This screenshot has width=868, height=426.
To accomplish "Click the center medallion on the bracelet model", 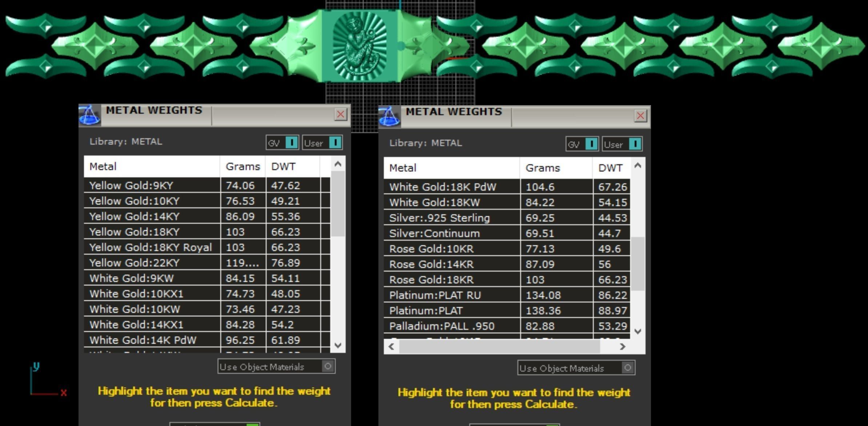I will 360,46.
